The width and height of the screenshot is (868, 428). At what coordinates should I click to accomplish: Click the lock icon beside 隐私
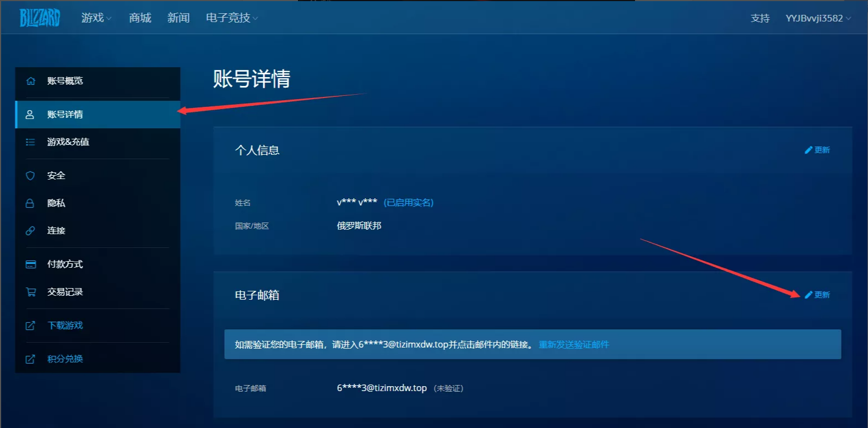30,203
